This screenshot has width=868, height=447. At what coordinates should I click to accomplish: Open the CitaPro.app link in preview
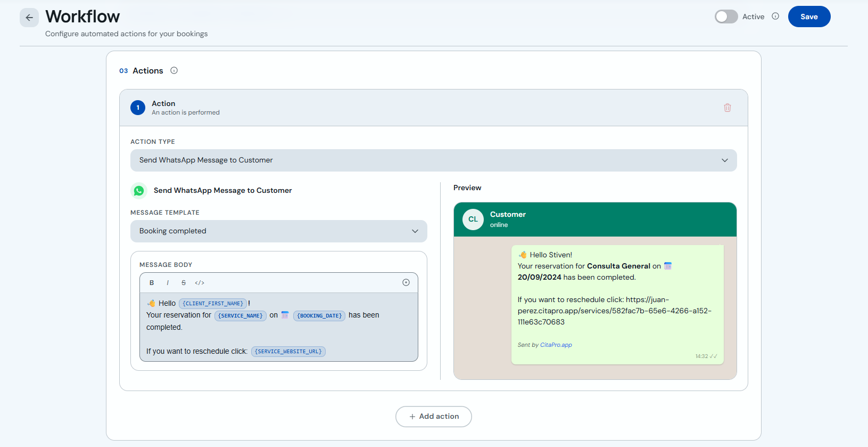pos(556,345)
